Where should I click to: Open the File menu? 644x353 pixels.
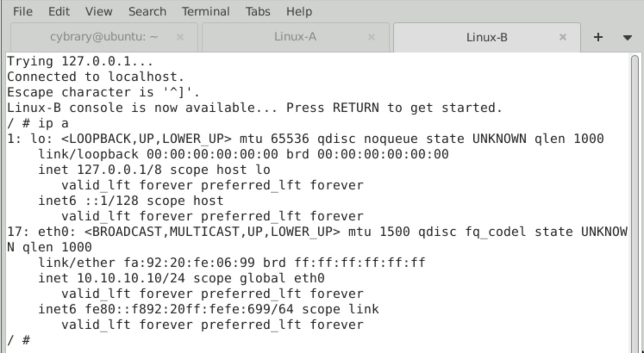click(22, 12)
